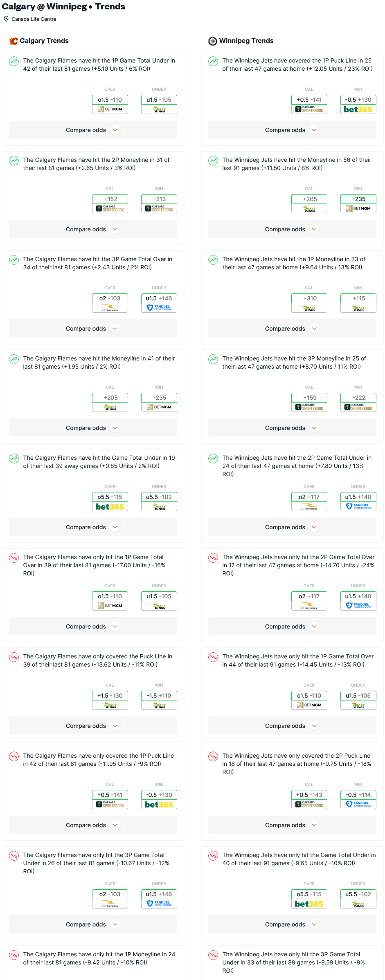Expand Compare odds for Calgary Game Total Under away

(93, 527)
